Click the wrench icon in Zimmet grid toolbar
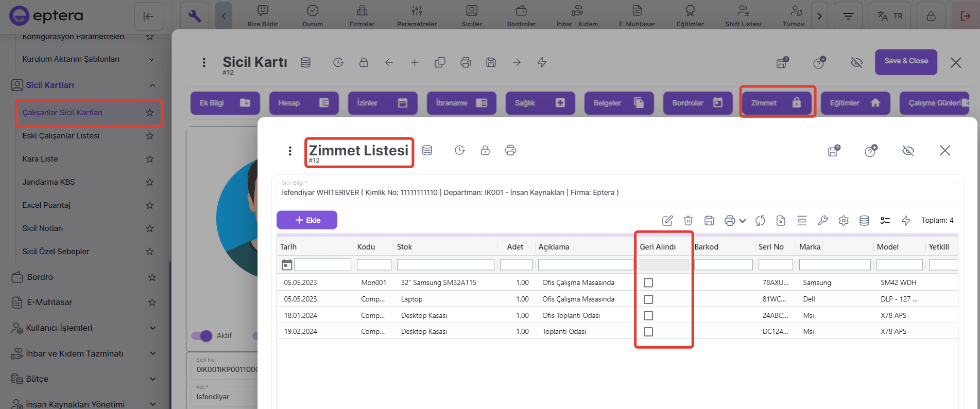 [822, 221]
